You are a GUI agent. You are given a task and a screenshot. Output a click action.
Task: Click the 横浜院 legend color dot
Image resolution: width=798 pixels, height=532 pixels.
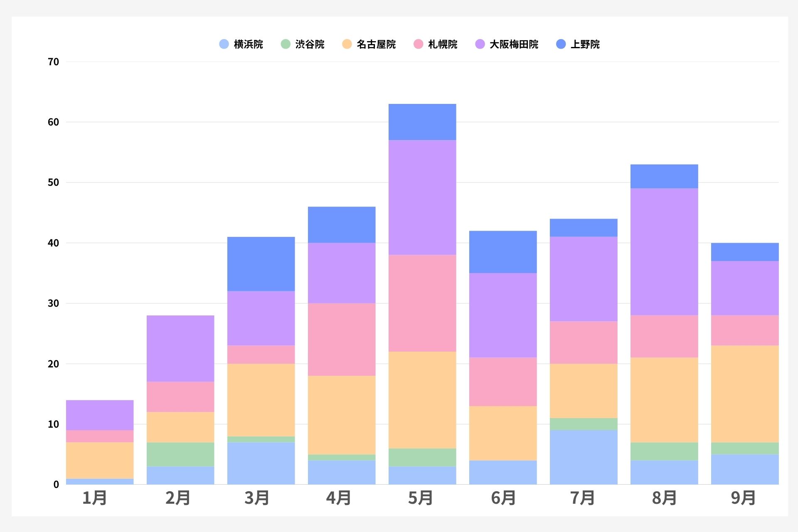tap(224, 44)
